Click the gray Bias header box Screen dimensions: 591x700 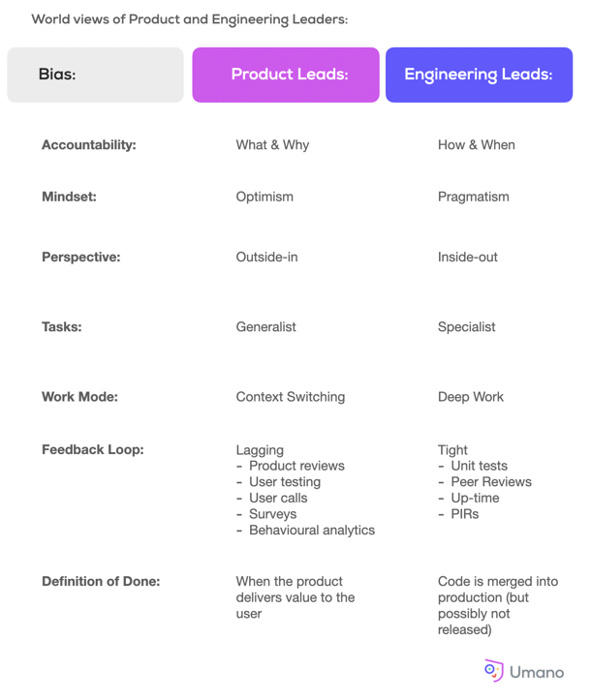point(95,75)
